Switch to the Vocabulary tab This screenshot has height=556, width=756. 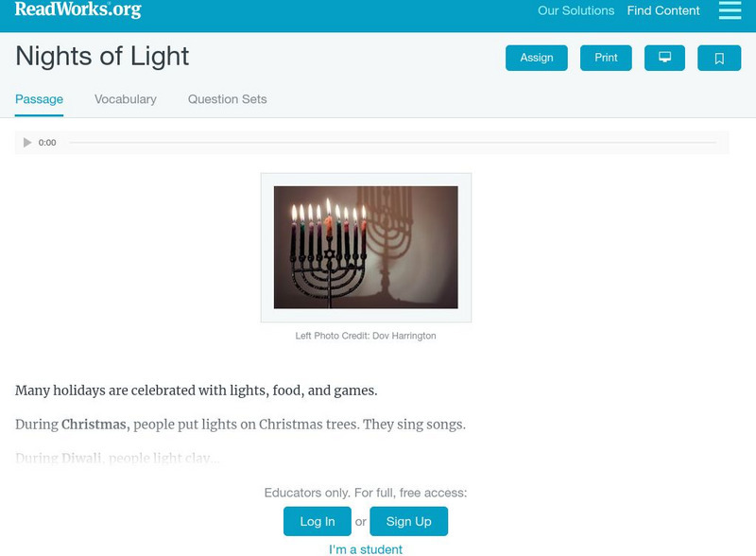(x=126, y=99)
